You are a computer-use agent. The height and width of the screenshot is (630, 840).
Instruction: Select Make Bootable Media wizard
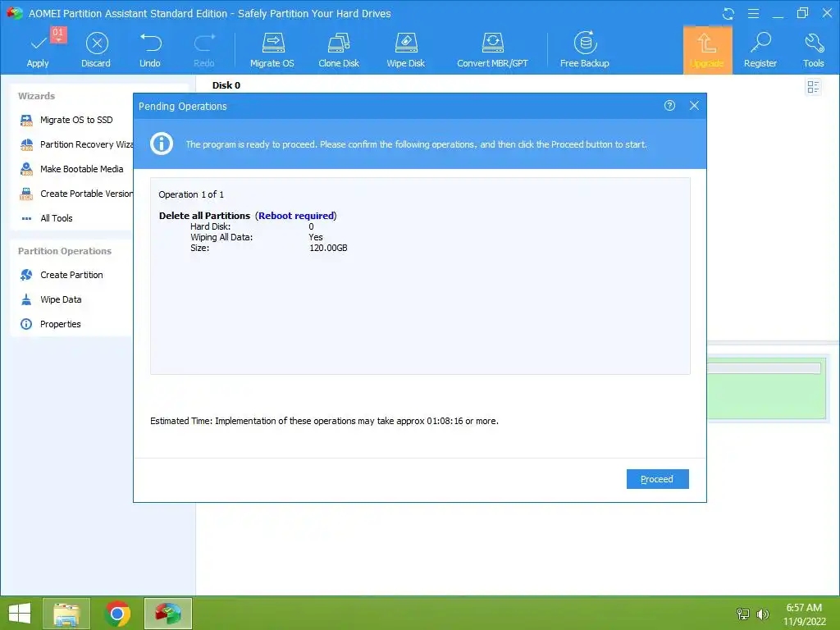pyautogui.click(x=72, y=169)
